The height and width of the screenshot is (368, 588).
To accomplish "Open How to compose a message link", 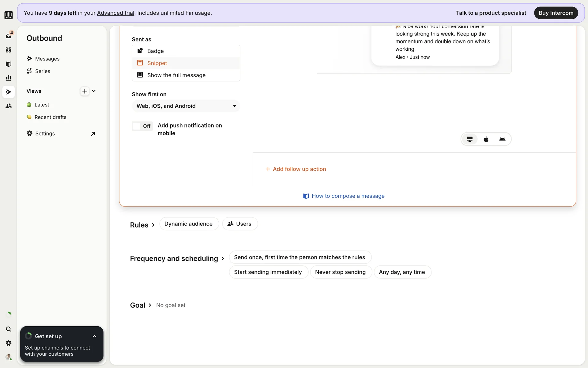I will 348,196.
